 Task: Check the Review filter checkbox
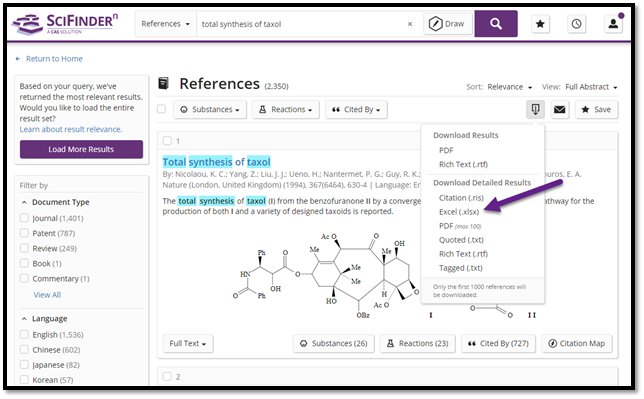pos(24,248)
